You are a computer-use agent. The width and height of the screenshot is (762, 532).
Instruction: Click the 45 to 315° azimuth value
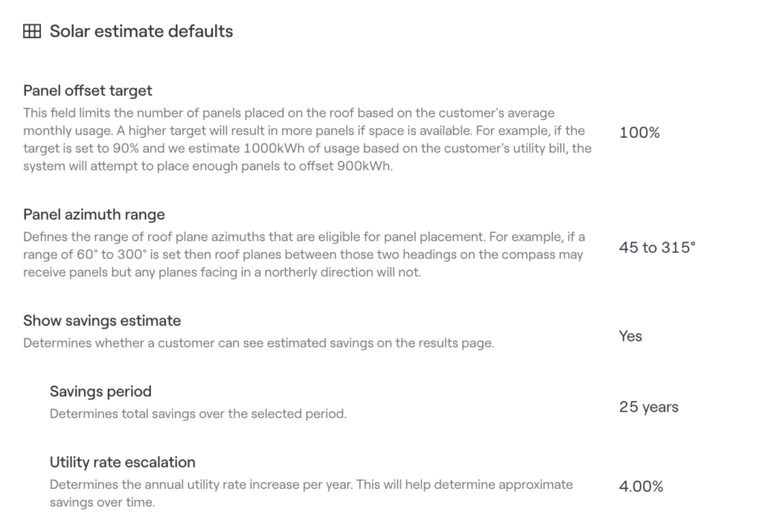(x=657, y=248)
